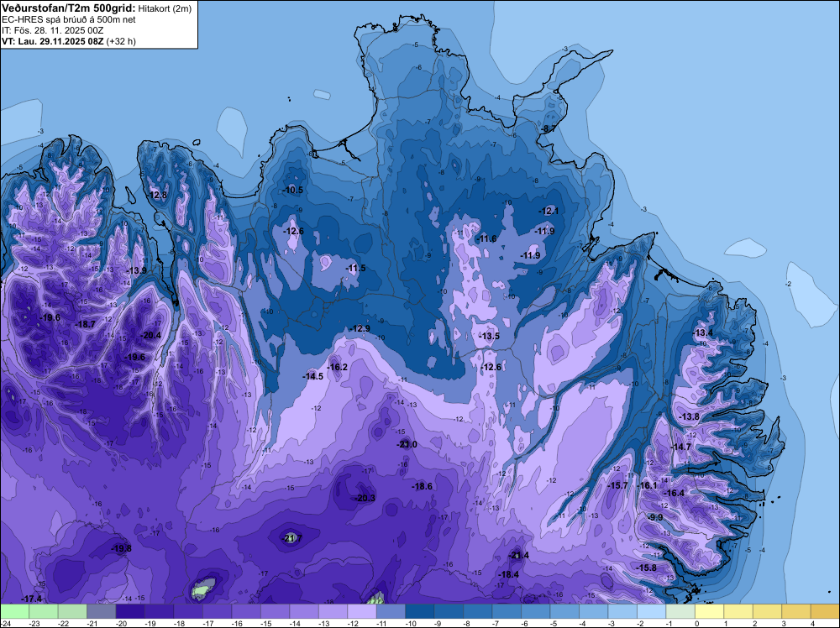Click the -11.5 temperature reading
840x628 pixels.
tap(355, 268)
